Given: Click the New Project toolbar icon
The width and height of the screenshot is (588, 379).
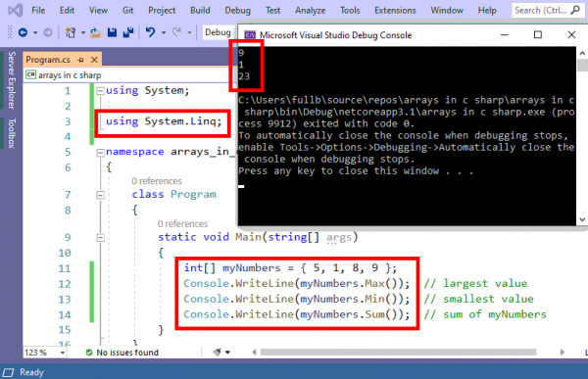Looking at the screenshot, I should pyautogui.click(x=71, y=33).
